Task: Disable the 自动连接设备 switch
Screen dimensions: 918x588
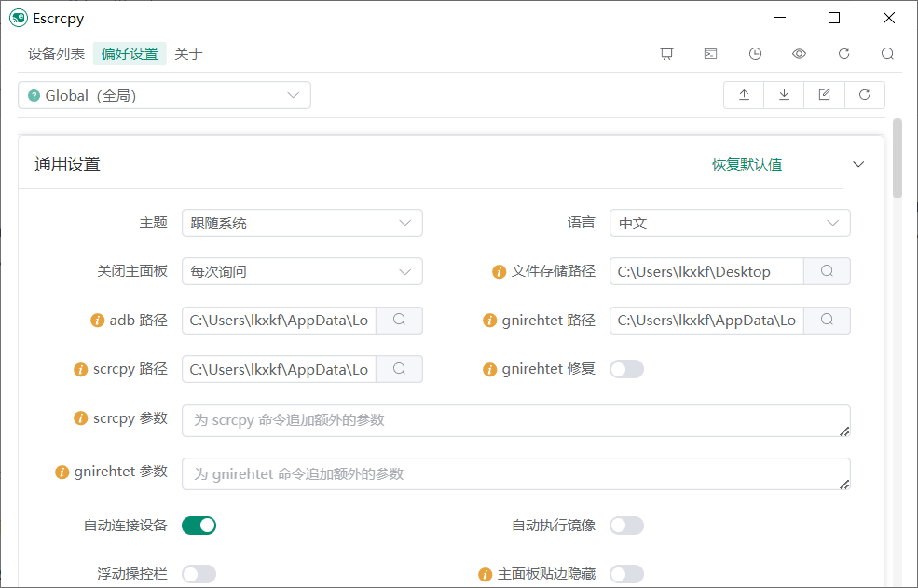Action: [199, 526]
